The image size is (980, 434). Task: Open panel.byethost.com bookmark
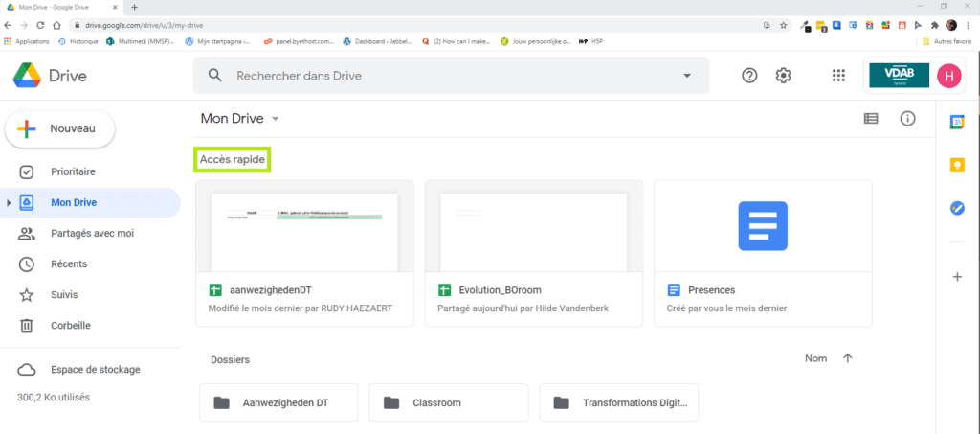click(x=300, y=41)
